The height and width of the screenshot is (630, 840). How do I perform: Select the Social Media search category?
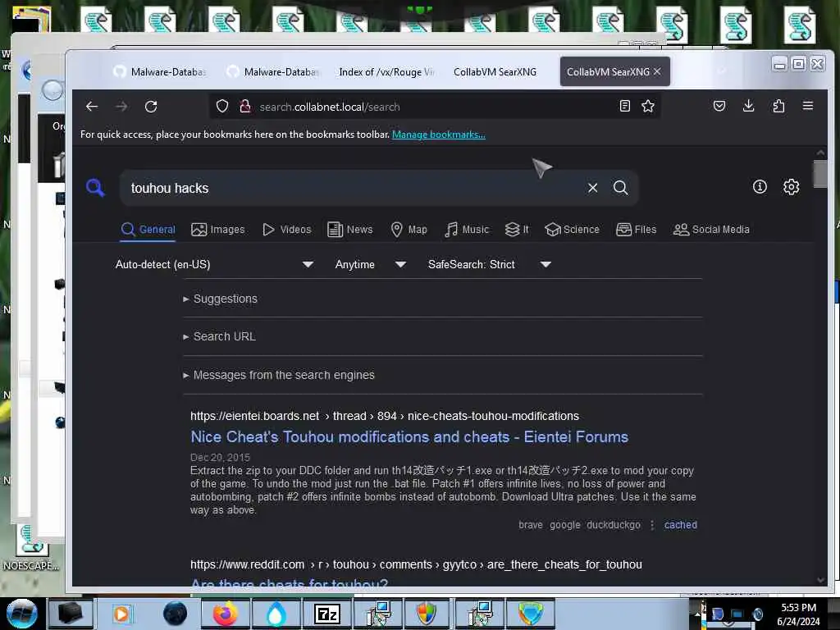(x=711, y=230)
